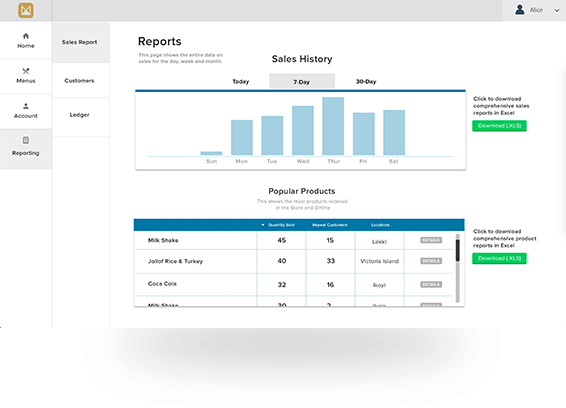Click the orange app logo icon
This screenshot has height=408, width=566.
point(26,10)
